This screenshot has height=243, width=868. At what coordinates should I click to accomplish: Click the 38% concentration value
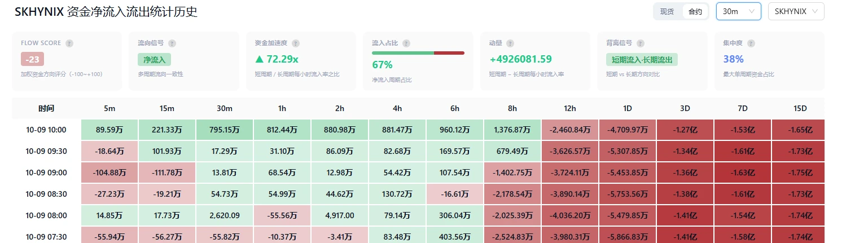tap(733, 59)
